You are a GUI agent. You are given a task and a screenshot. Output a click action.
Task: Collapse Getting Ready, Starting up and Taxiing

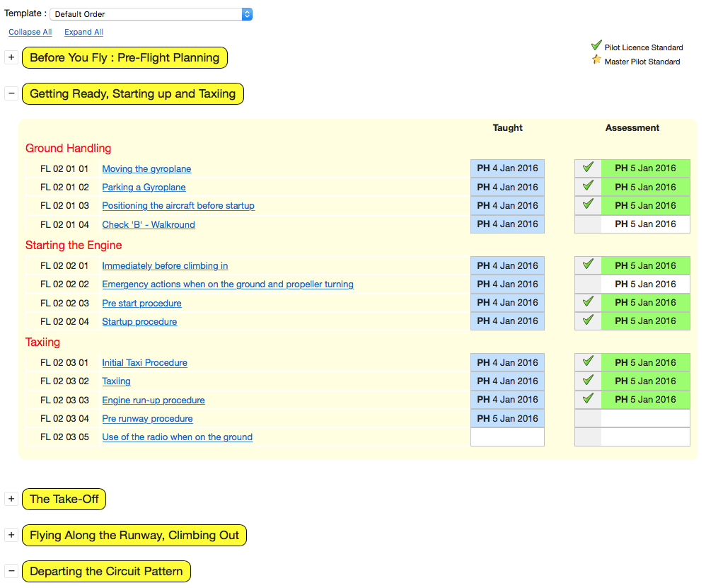click(11, 93)
